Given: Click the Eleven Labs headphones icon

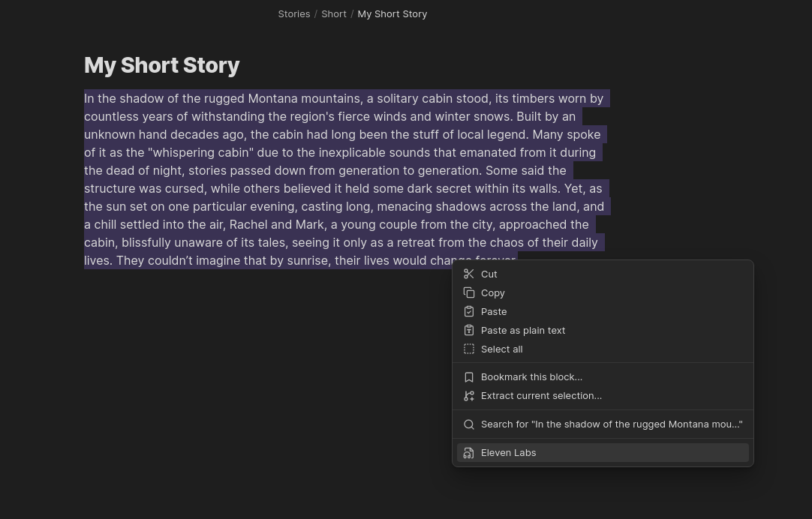Looking at the screenshot, I should (x=468, y=453).
